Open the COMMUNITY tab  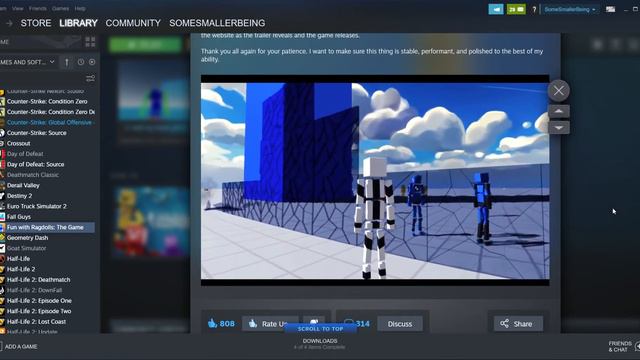point(133,23)
